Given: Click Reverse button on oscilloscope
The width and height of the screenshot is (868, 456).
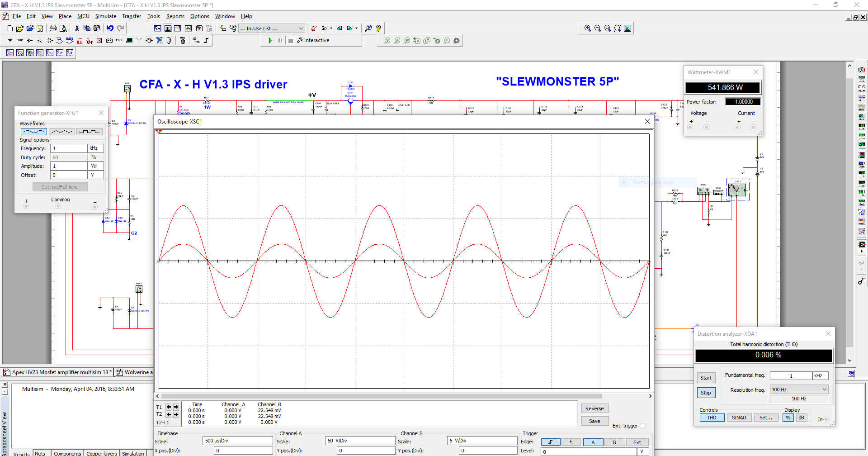Looking at the screenshot, I should [x=594, y=408].
